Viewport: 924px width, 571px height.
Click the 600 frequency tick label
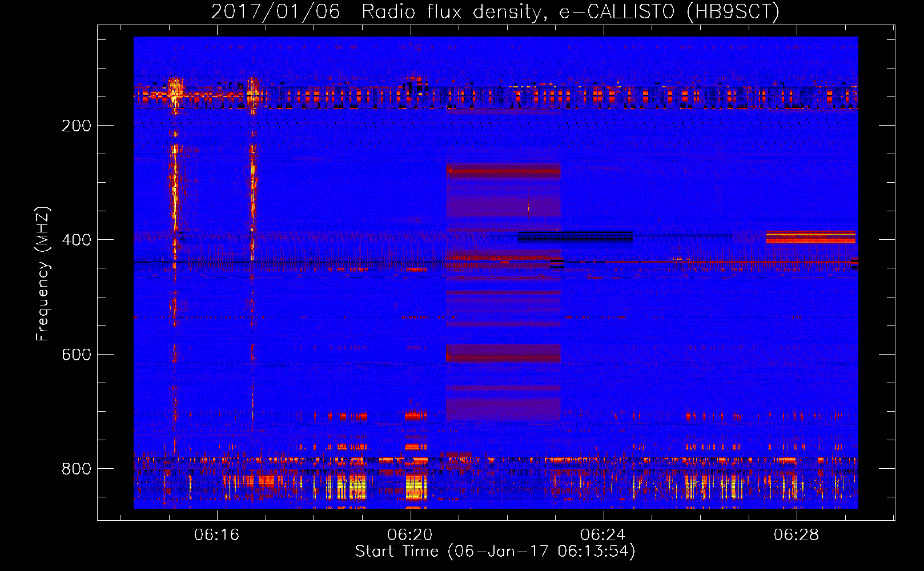click(x=77, y=355)
